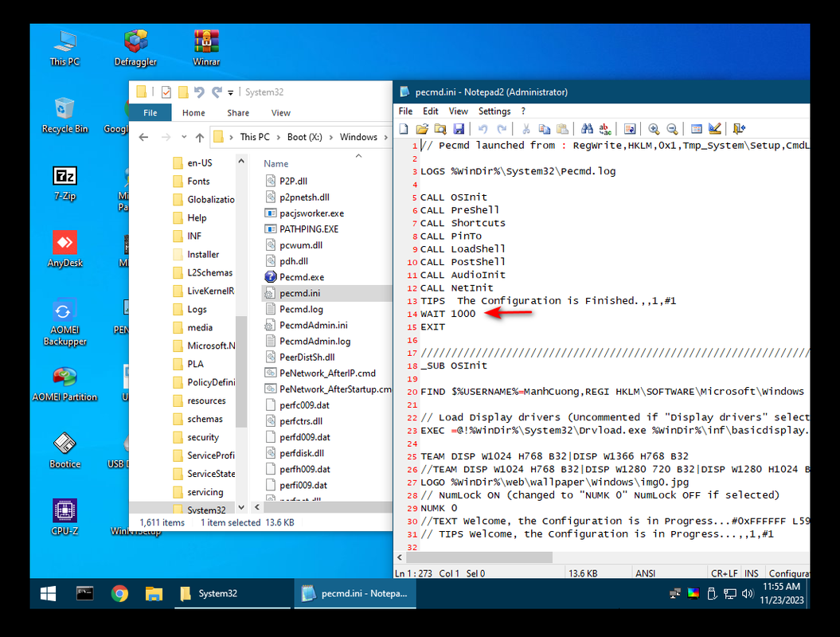Select the security folder in navigation tree
Screen dimensions: 840x637
[203, 438]
